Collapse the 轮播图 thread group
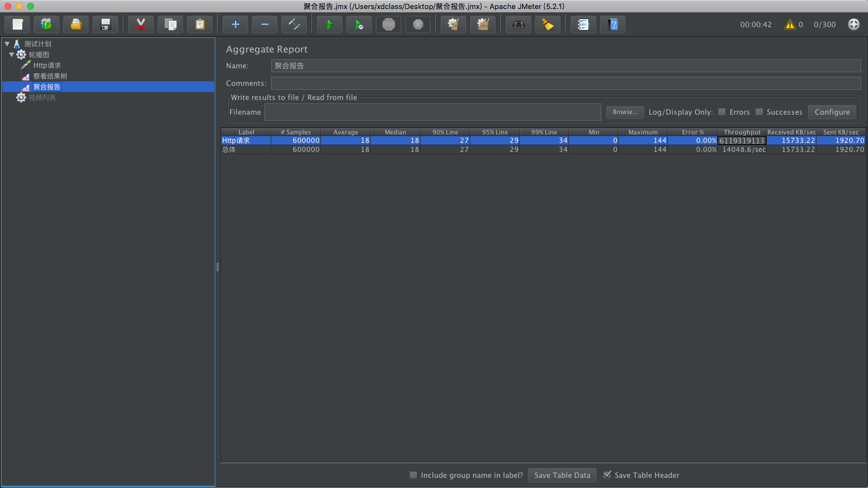Screen dimensions: 868x488 pyautogui.click(x=11, y=54)
